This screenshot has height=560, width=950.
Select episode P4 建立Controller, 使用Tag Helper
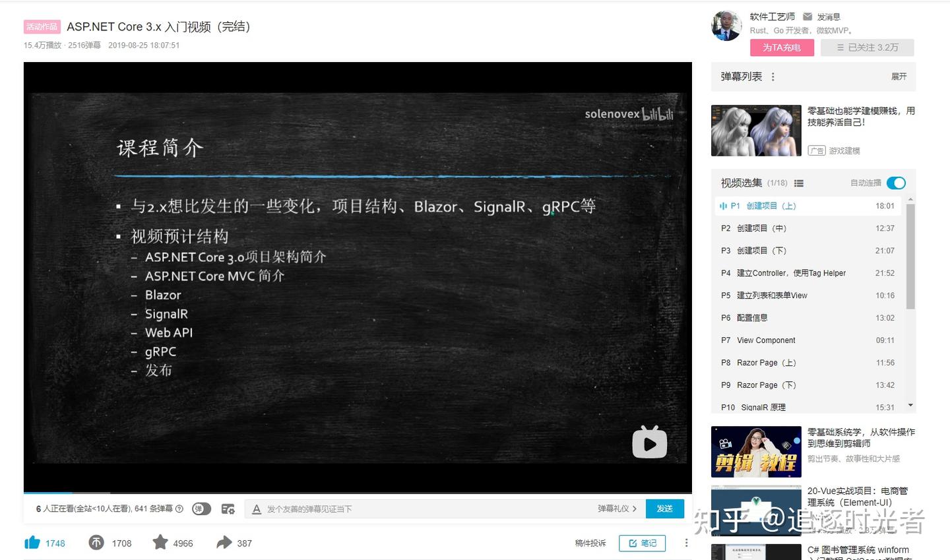(x=811, y=273)
